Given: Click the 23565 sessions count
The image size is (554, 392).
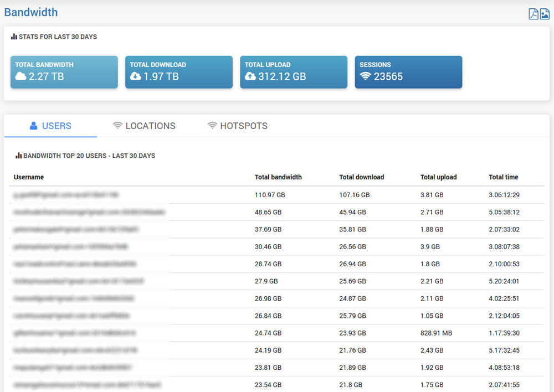Looking at the screenshot, I should [x=388, y=76].
